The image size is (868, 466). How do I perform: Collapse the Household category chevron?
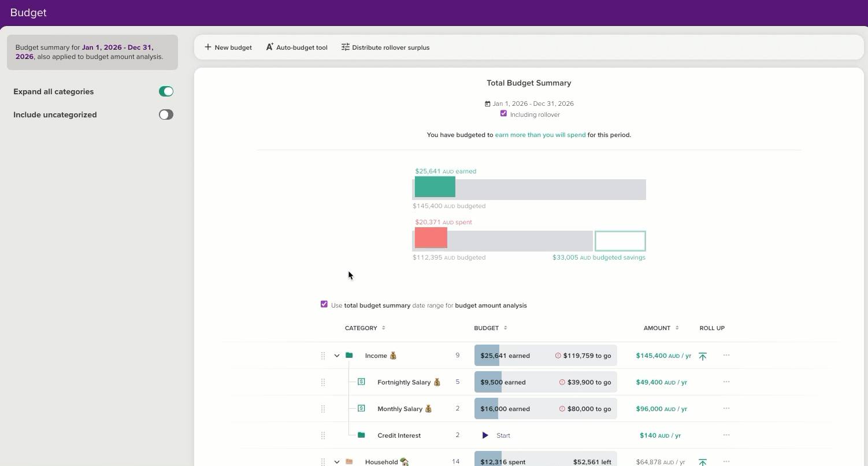[x=337, y=462]
